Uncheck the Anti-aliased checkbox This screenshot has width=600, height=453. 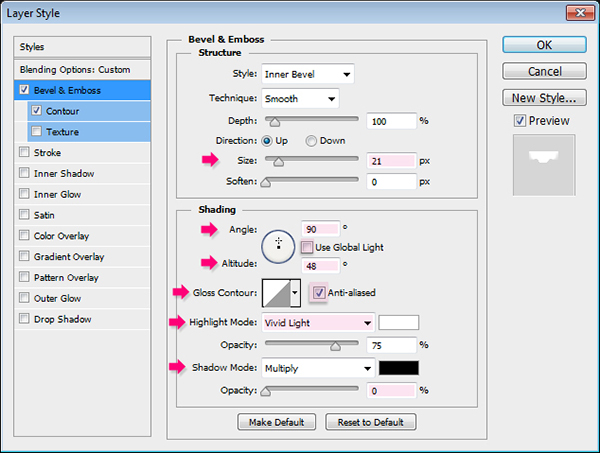(319, 293)
